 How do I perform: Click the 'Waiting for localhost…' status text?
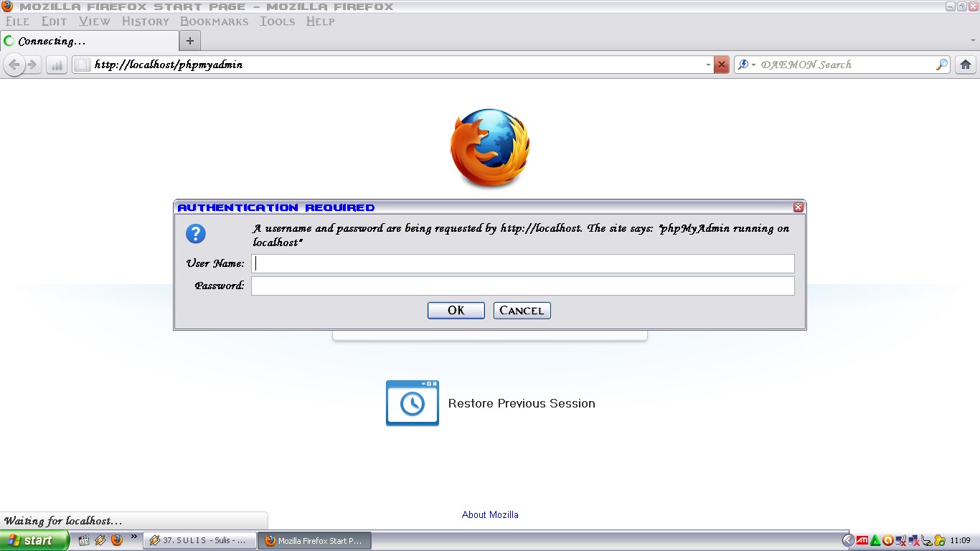point(63,521)
